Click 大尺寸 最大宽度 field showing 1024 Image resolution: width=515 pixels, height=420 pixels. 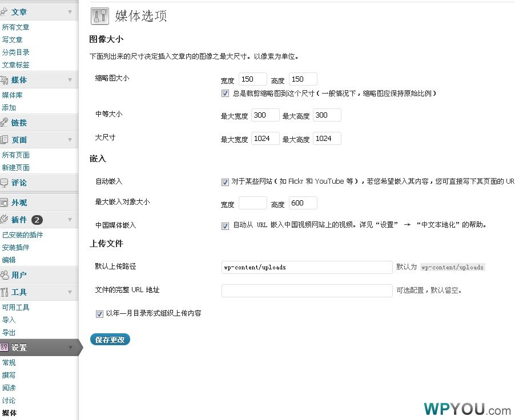point(265,139)
